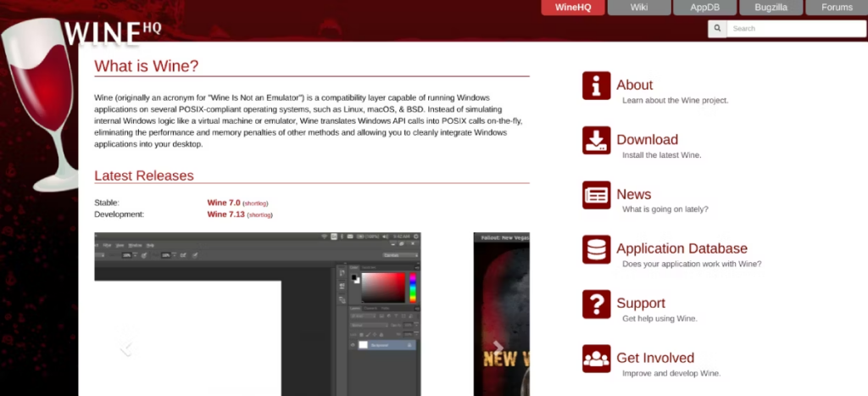Open the Wine 7.13 development release link
Viewport: 868px width, 396px height.
coord(225,215)
